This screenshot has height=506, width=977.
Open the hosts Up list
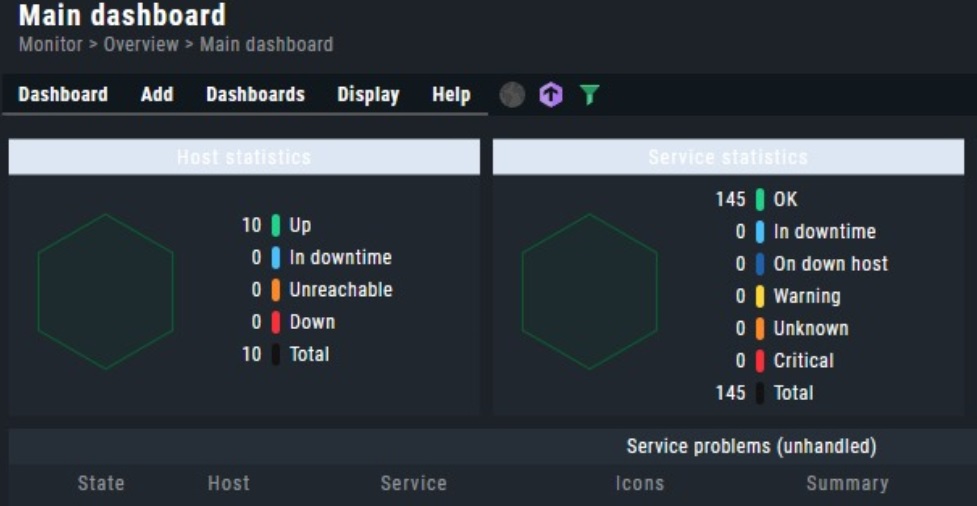pyautogui.click(x=300, y=225)
